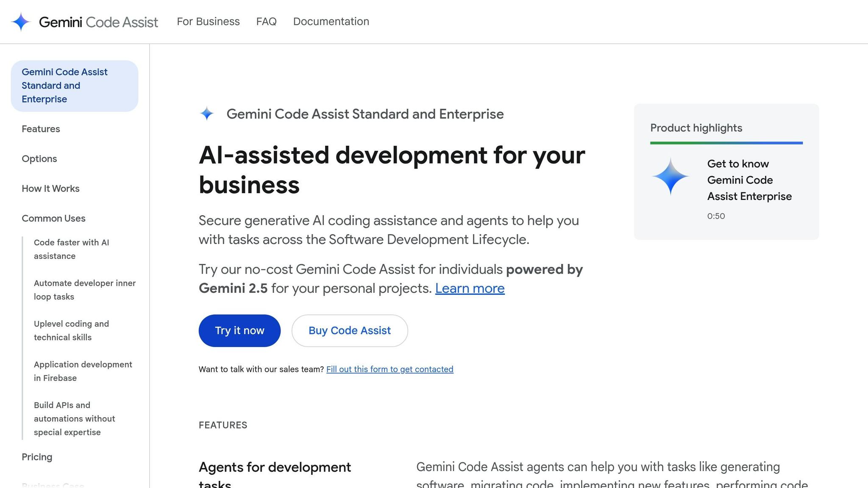Click the Gemini Code Assist header title
The width and height of the screenshot is (868, 488).
pos(98,22)
